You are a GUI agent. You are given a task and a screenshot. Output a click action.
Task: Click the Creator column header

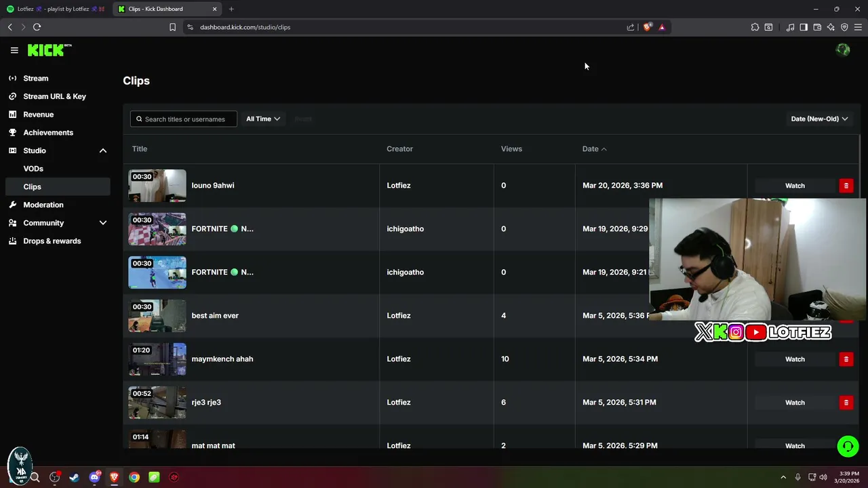[399, 149]
